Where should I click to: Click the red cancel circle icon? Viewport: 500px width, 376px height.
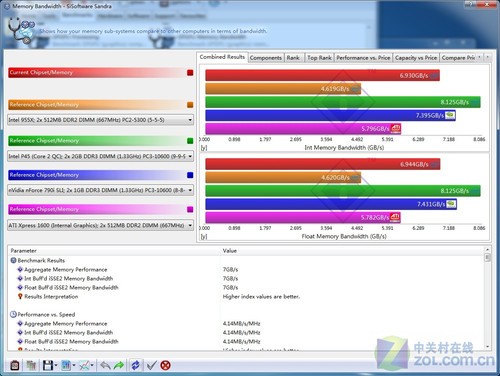(x=166, y=365)
